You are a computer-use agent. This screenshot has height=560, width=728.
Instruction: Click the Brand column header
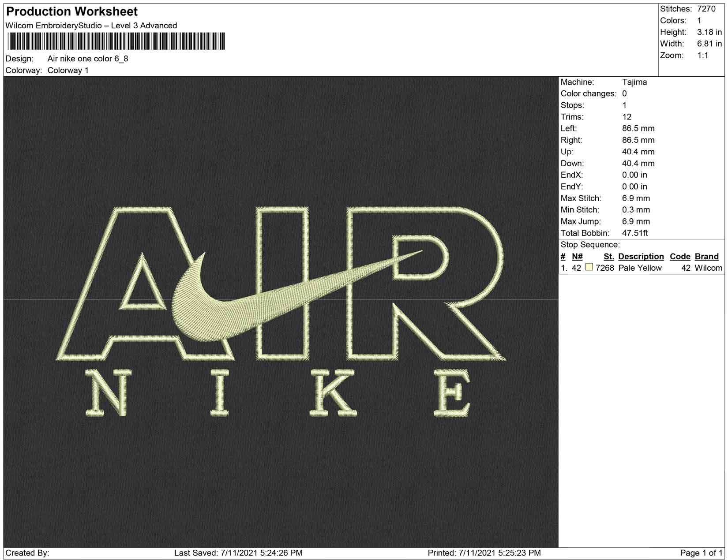tap(706, 257)
